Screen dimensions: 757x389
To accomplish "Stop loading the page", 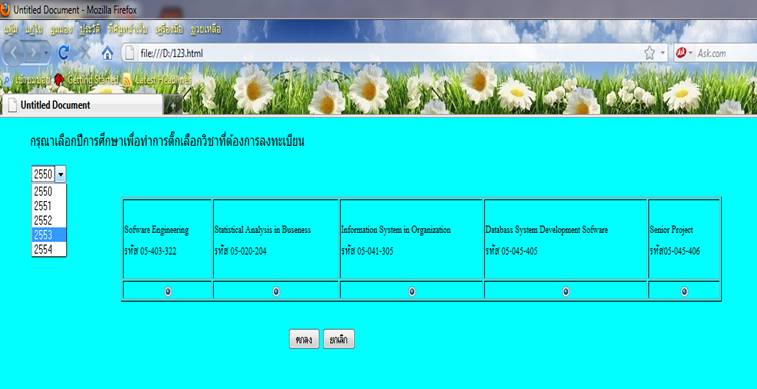I will 85,53.
